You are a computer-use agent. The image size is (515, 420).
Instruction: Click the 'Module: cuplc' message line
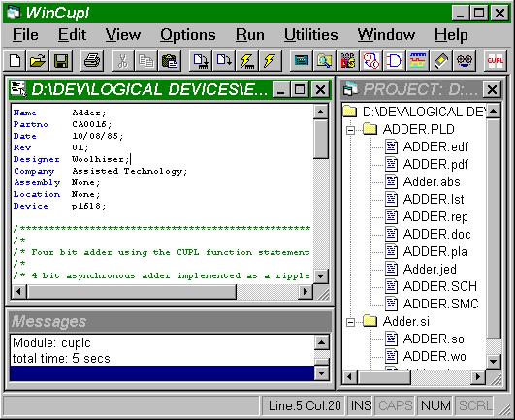click(51, 342)
